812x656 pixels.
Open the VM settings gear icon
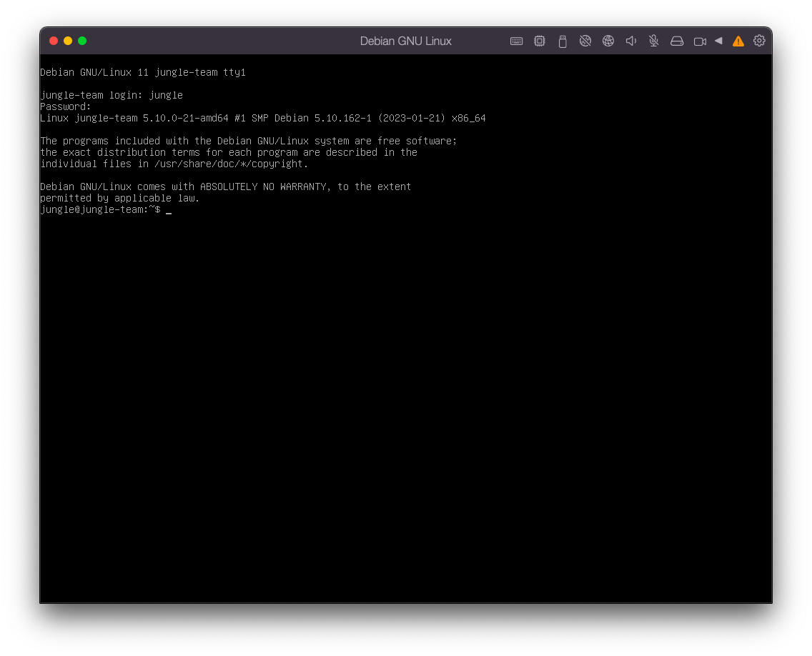(x=759, y=41)
